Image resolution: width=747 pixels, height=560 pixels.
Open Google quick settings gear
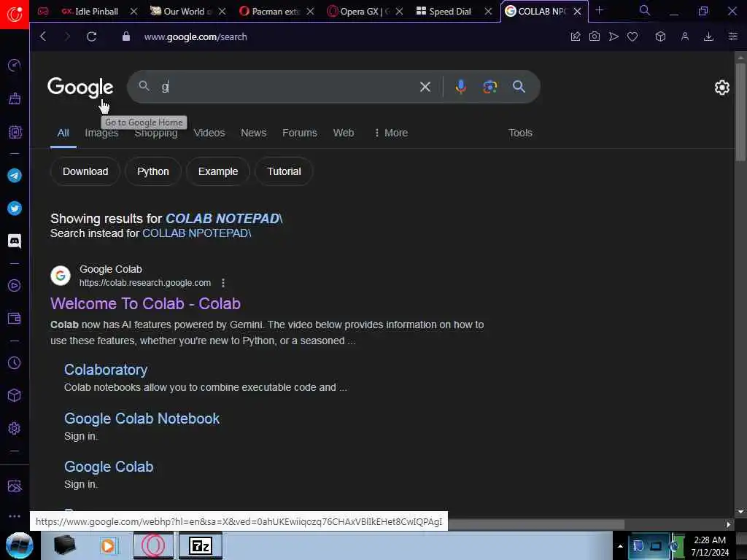(x=721, y=87)
